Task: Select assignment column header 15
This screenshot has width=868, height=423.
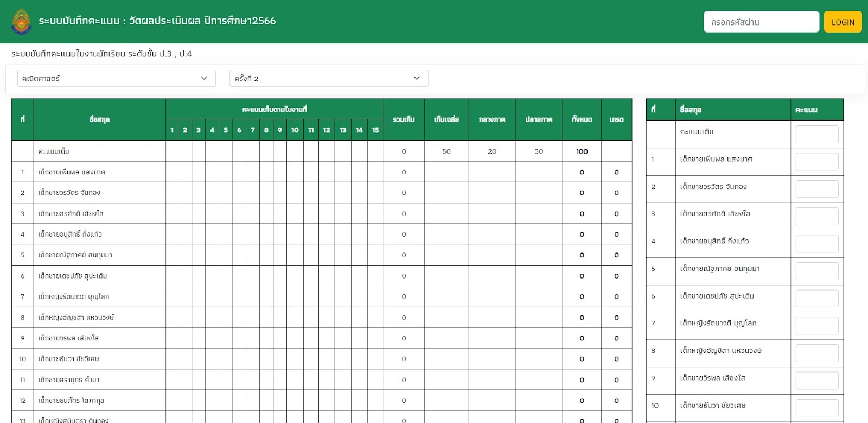Action: click(x=375, y=130)
